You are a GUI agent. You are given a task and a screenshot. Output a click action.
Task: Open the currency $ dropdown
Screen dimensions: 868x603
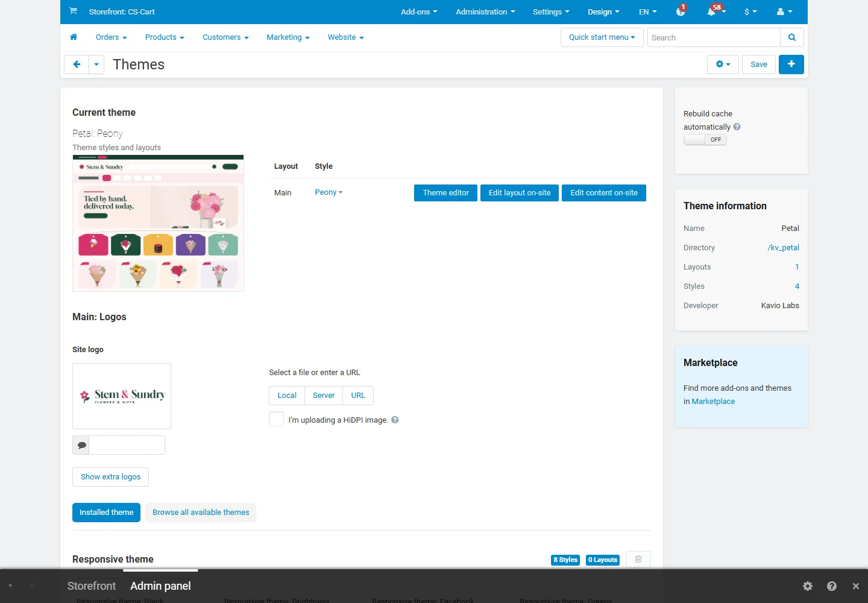pyautogui.click(x=750, y=12)
